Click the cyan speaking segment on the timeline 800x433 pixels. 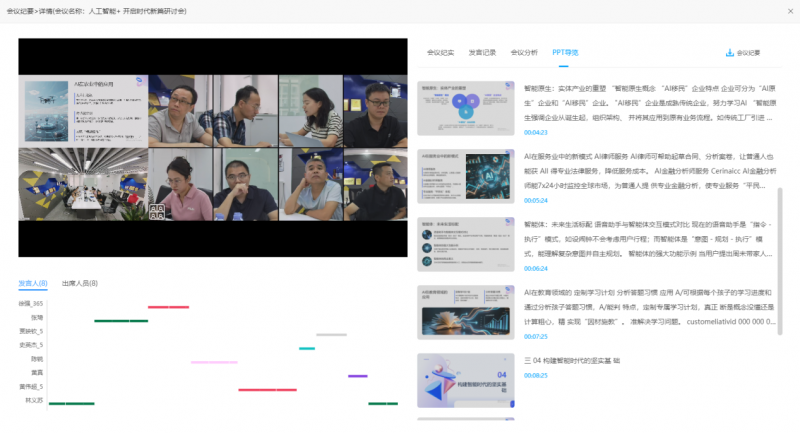pos(307,348)
